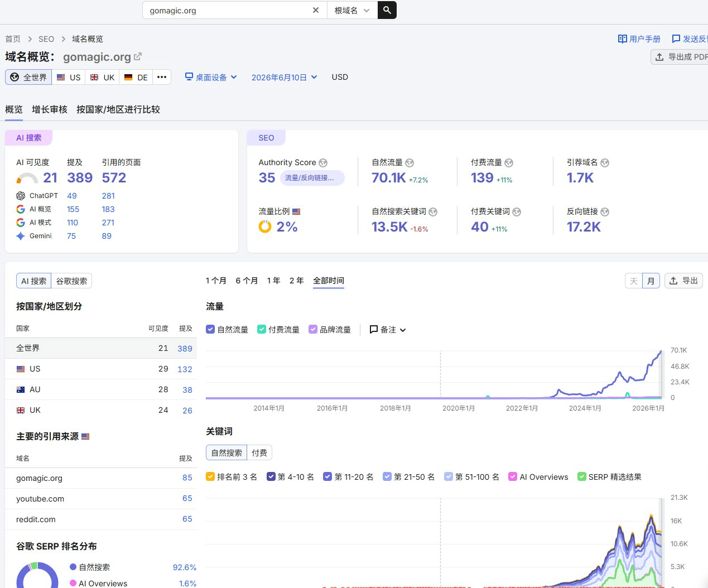Switch chart granularity to 月

point(651,281)
